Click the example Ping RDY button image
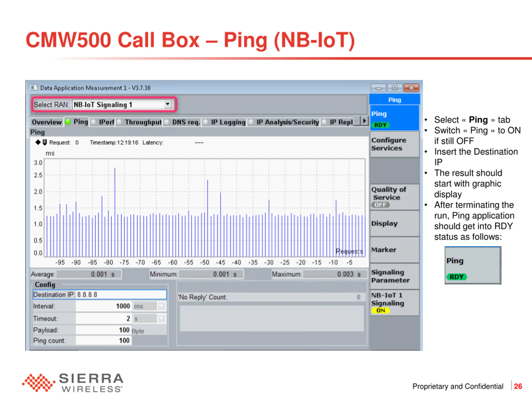The width and height of the screenshot is (532, 399). pyautogui.click(x=473, y=266)
